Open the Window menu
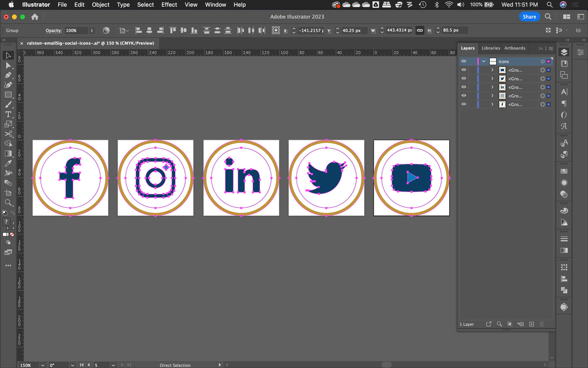Screen dimensions: 588x368 click(x=215, y=5)
